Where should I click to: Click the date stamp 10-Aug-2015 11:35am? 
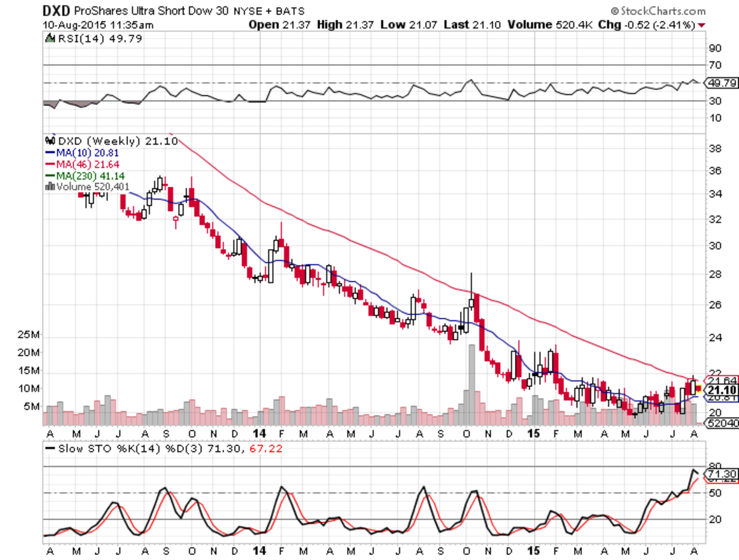(x=98, y=25)
